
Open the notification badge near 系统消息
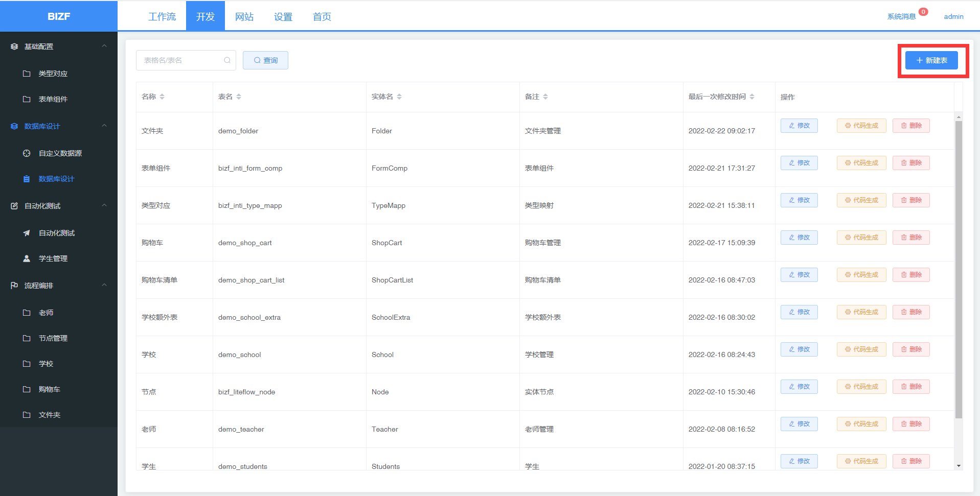923,12
